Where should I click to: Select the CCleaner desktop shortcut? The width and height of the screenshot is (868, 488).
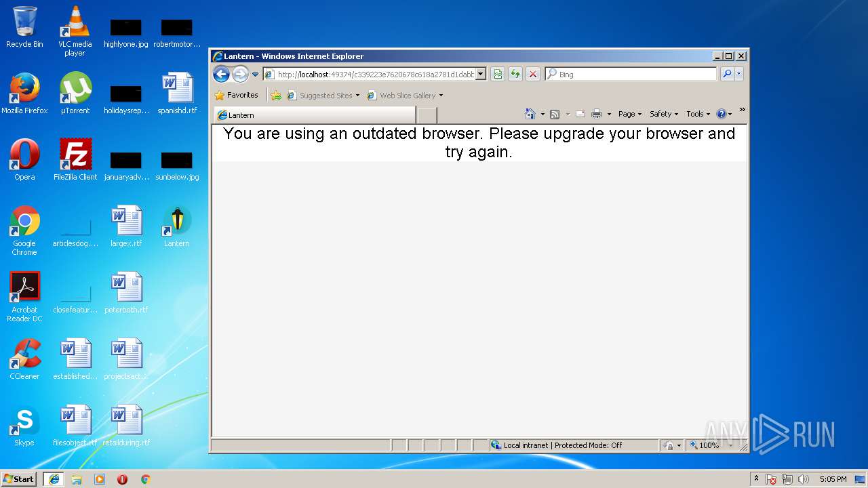(24, 359)
